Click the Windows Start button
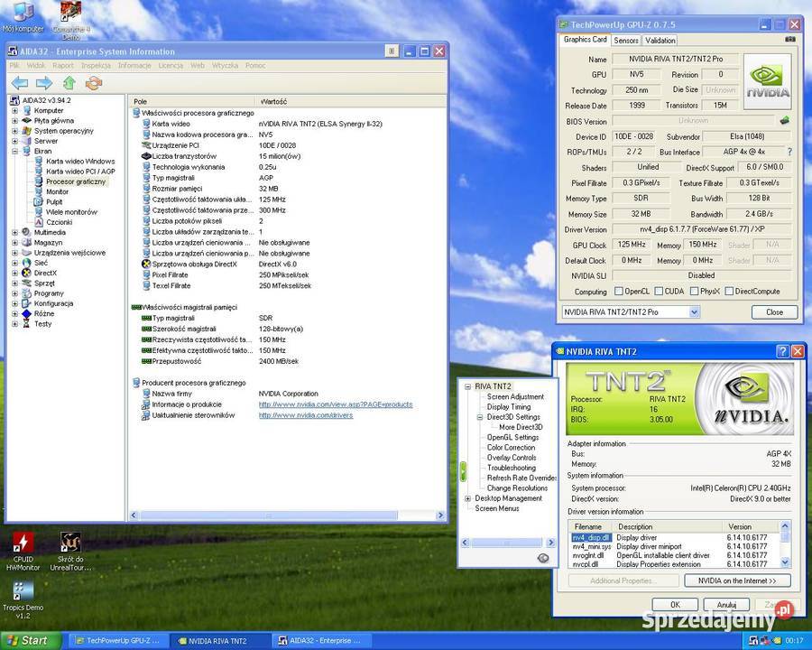 (31, 641)
